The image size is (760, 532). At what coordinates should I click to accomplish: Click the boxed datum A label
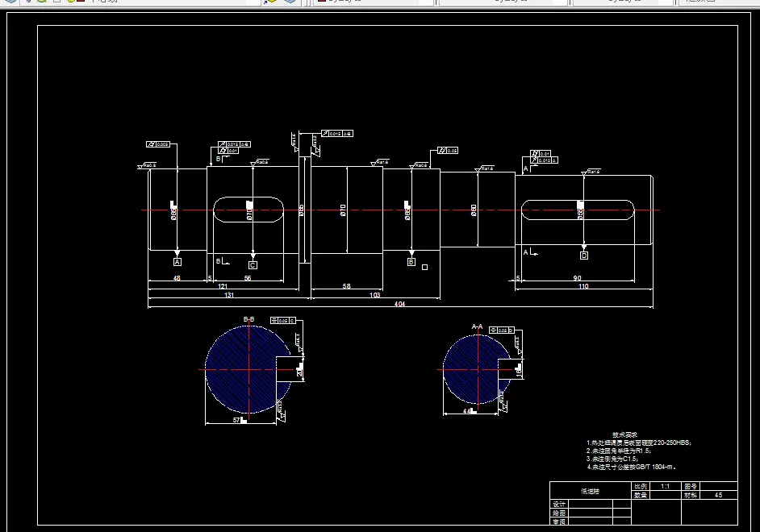click(177, 262)
